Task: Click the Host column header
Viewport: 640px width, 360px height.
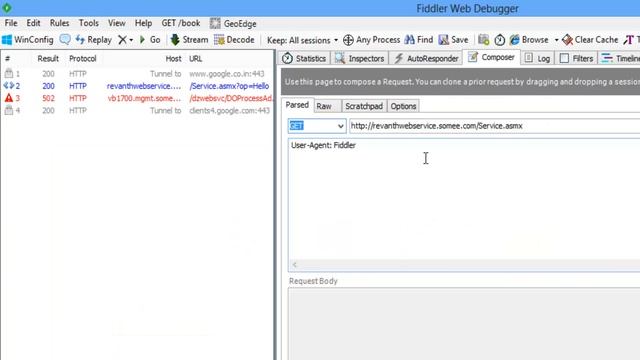Action: 173,58
